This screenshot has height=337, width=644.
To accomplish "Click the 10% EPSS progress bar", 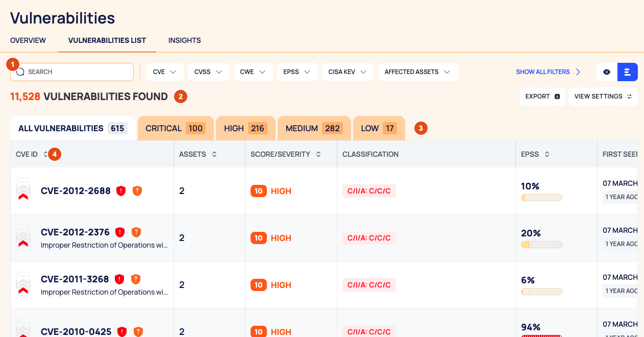I will pyautogui.click(x=541, y=198).
